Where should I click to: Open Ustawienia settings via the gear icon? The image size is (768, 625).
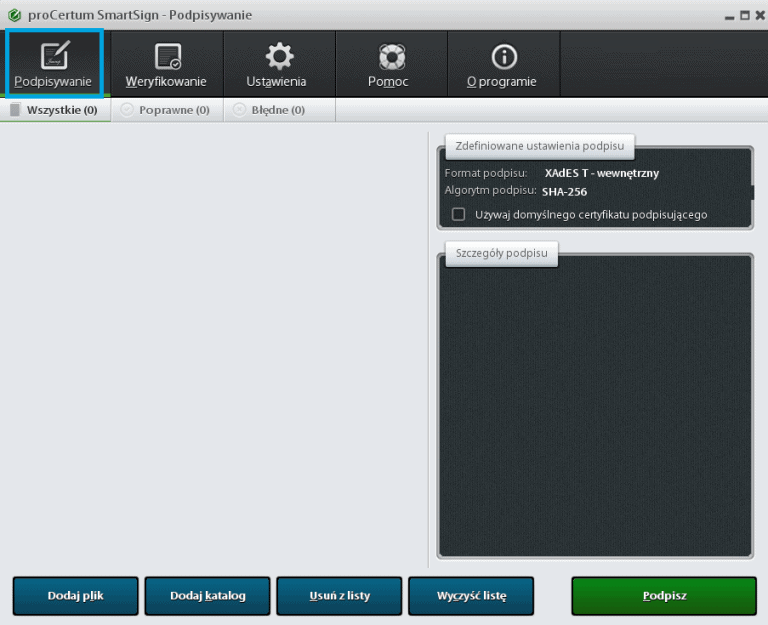(278, 64)
